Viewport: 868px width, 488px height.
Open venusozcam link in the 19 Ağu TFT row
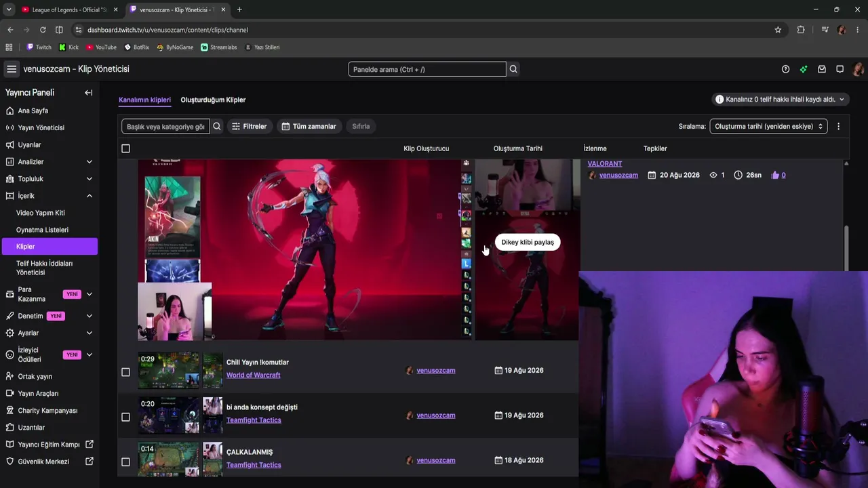pyautogui.click(x=435, y=415)
